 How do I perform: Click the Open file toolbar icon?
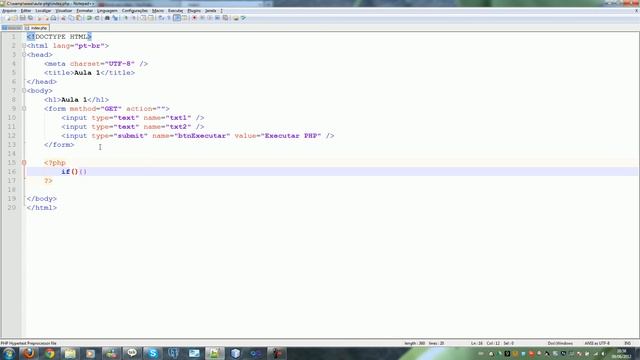(15, 18)
